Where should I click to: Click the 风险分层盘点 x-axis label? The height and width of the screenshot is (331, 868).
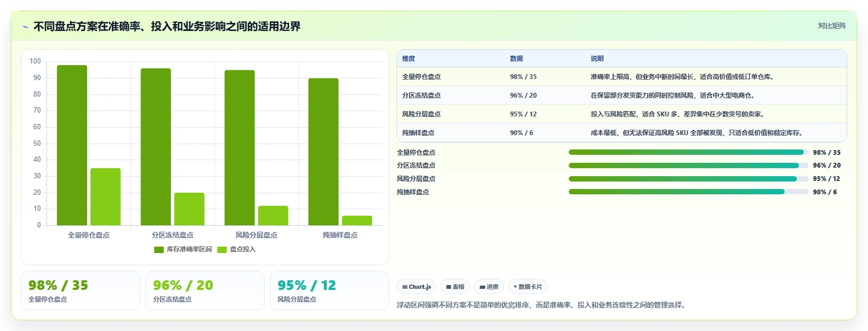click(257, 235)
